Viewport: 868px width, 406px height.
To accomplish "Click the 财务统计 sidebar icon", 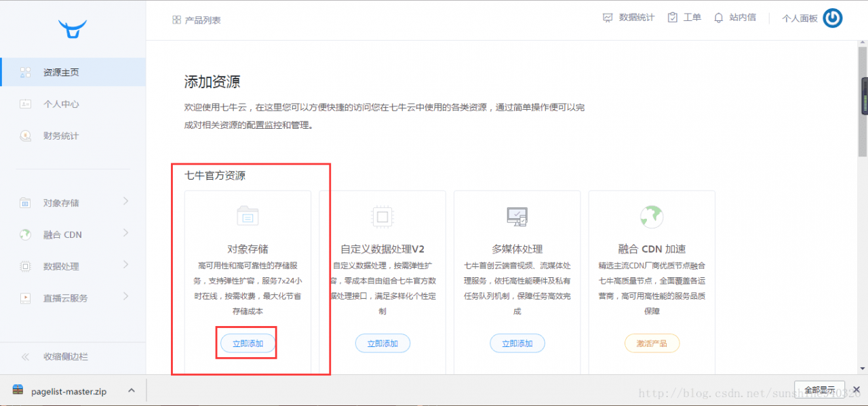I will (26, 136).
